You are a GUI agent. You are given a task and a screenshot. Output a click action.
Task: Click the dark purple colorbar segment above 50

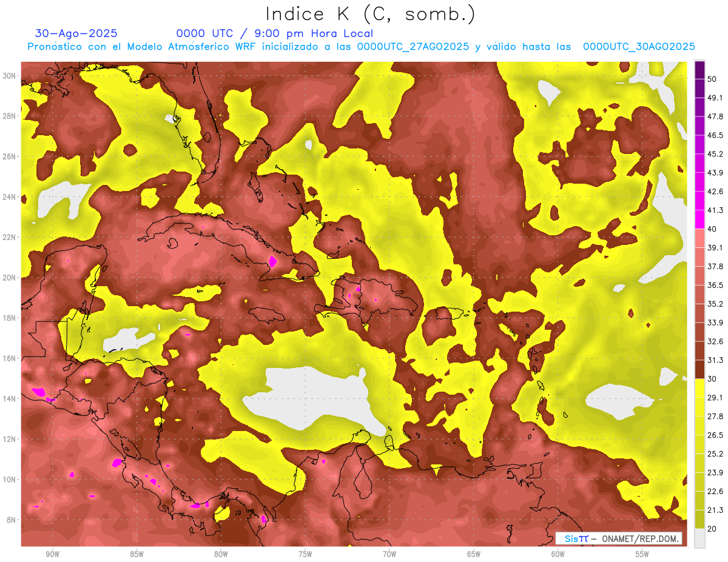699,70
